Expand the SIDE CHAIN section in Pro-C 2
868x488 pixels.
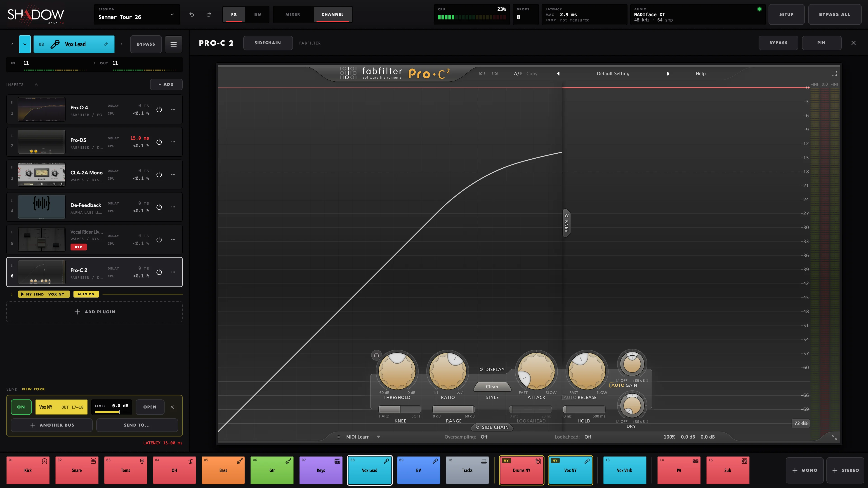(492, 427)
